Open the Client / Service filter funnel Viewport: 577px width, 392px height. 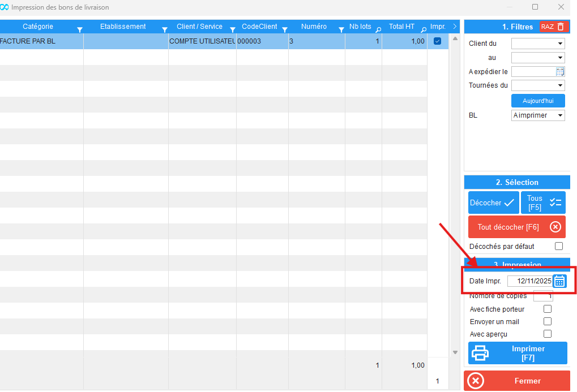233,29
